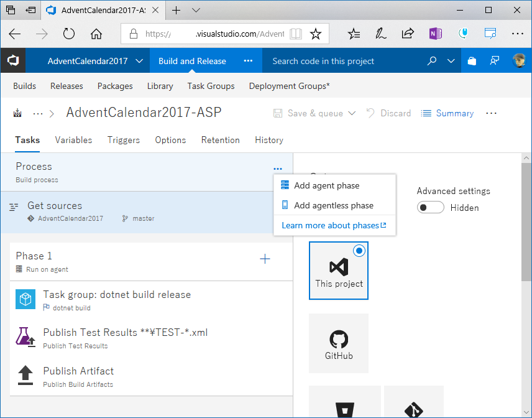The image size is (532, 418).
Task: Open the Releases hub
Action: click(x=66, y=86)
